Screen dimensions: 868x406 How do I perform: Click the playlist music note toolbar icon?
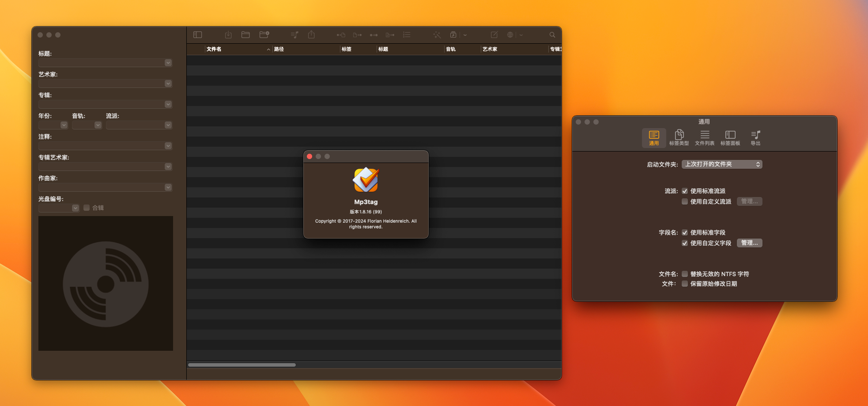point(295,35)
